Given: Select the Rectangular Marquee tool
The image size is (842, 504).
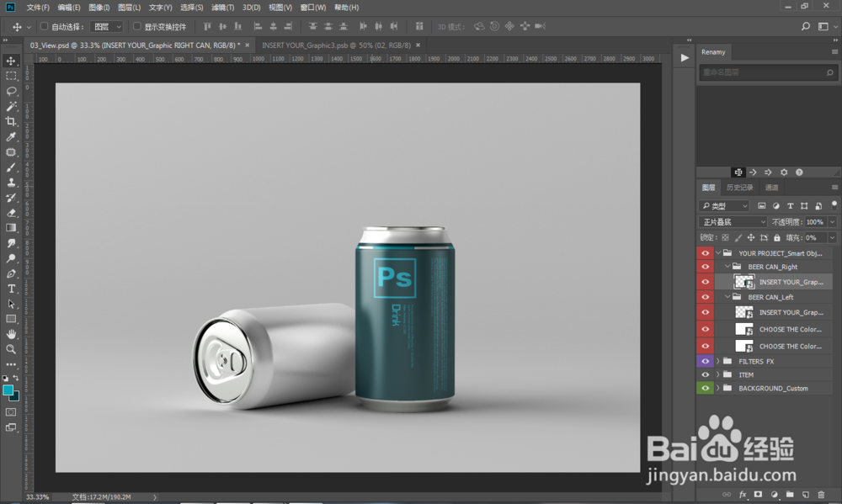Looking at the screenshot, I should (x=11, y=76).
